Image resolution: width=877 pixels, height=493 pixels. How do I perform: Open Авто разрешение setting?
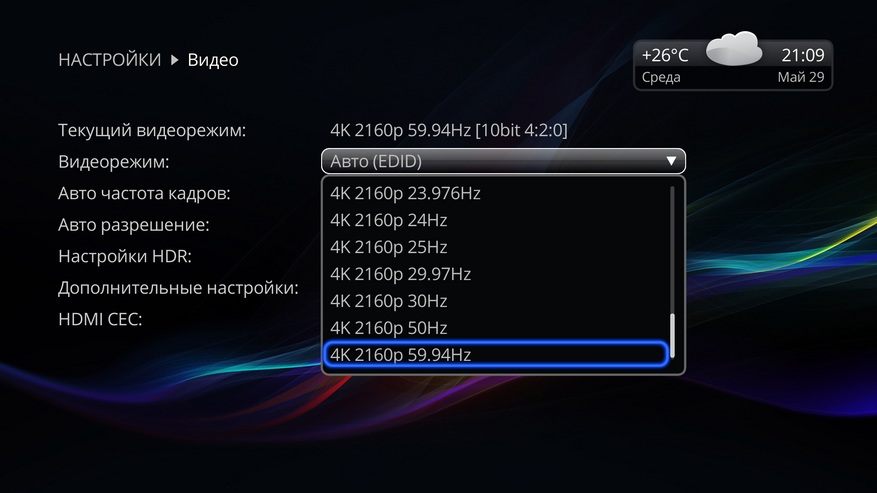click(x=134, y=224)
